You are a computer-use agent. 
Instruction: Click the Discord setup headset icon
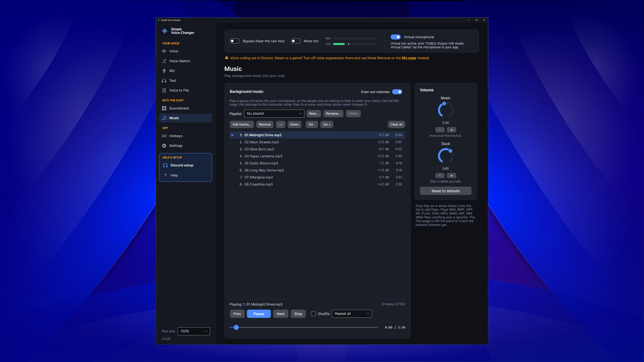(x=165, y=165)
